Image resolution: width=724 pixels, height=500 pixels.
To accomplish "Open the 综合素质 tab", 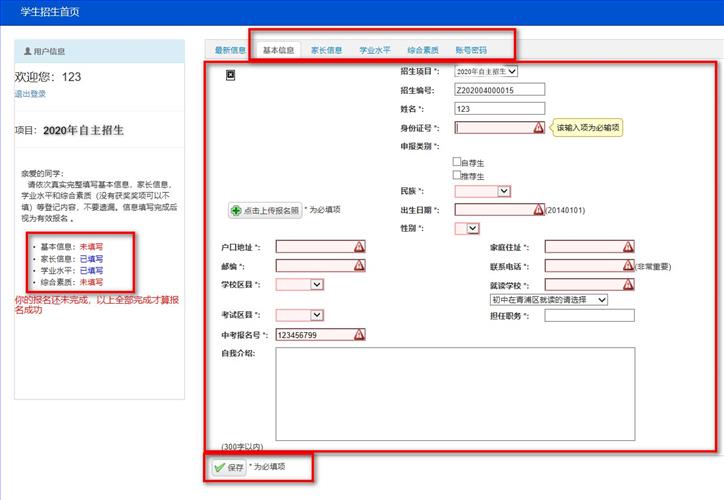I will [422, 49].
